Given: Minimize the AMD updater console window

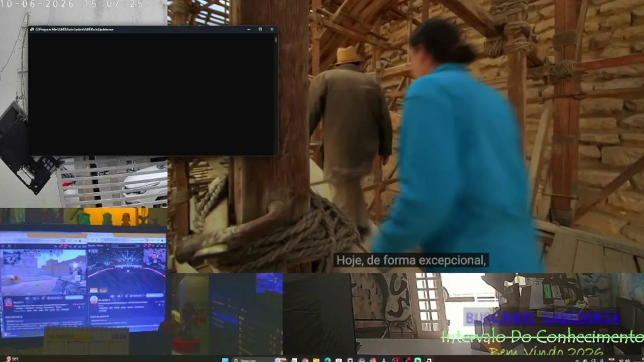Looking at the screenshot, I should click(249, 29).
